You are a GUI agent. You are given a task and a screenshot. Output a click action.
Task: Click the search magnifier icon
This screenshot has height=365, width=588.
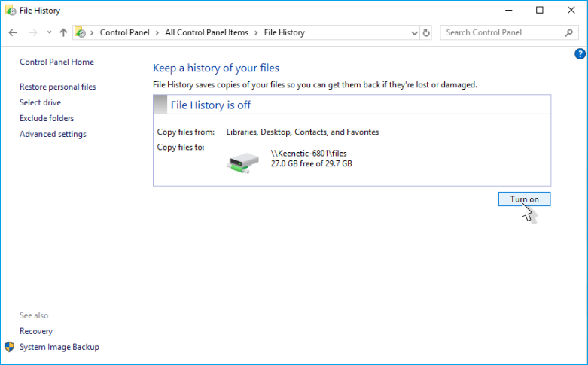570,33
